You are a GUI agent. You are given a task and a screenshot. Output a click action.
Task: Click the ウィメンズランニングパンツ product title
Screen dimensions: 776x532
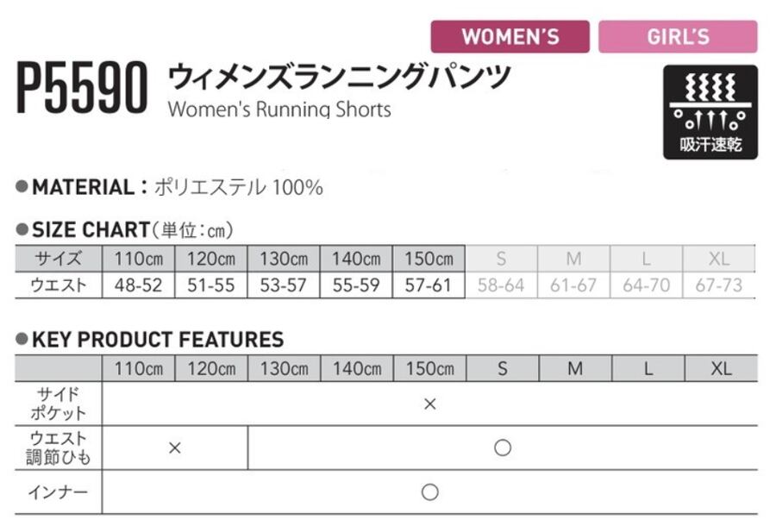(338, 78)
